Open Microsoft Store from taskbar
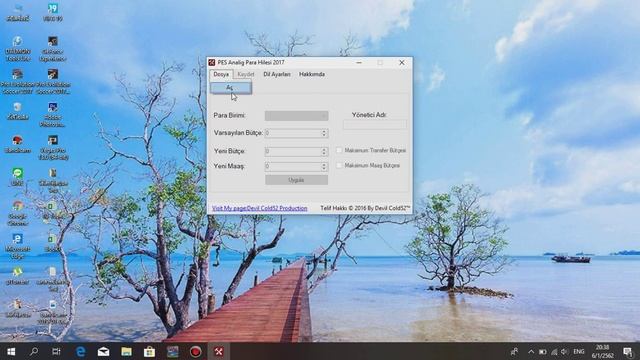 (x=149, y=351)
